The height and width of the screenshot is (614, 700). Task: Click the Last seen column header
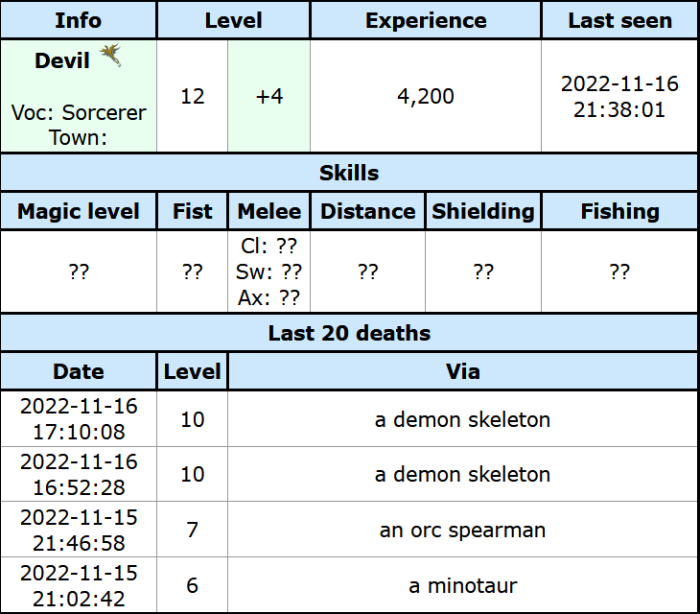619,20
